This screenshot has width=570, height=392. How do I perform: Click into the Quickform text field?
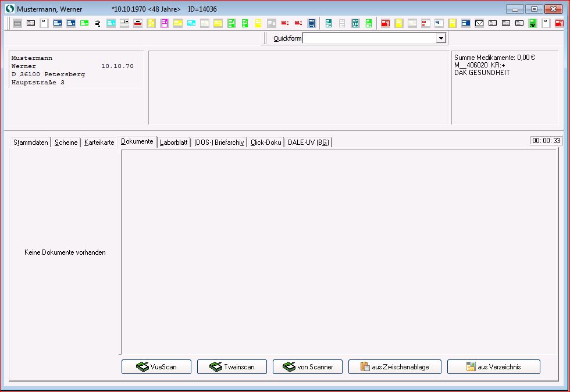369,38
